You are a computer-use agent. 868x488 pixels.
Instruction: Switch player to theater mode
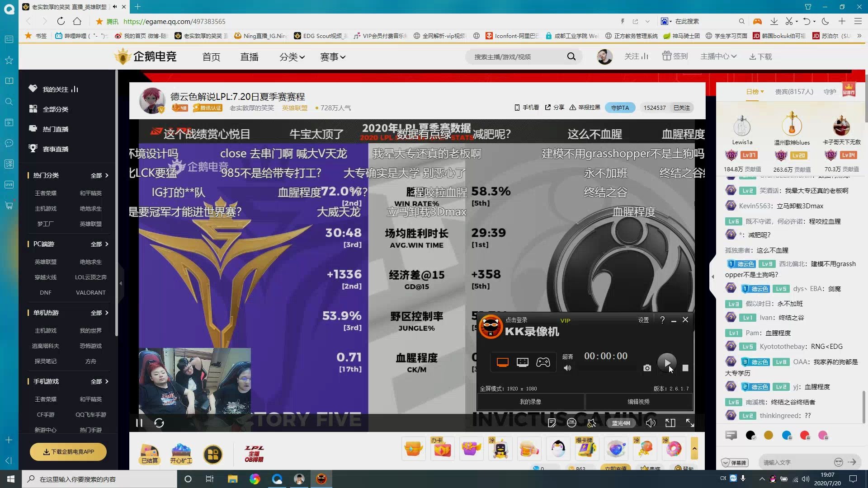[670, 423]
